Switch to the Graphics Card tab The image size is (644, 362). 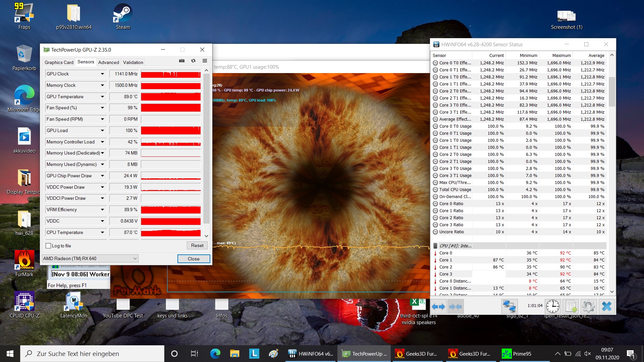pos(59,62)
